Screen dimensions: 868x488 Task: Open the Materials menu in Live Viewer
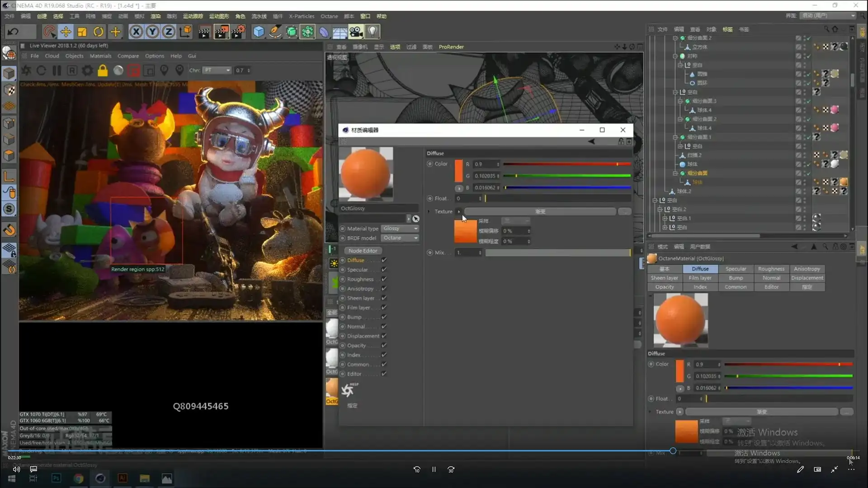(x=100, y=56)
